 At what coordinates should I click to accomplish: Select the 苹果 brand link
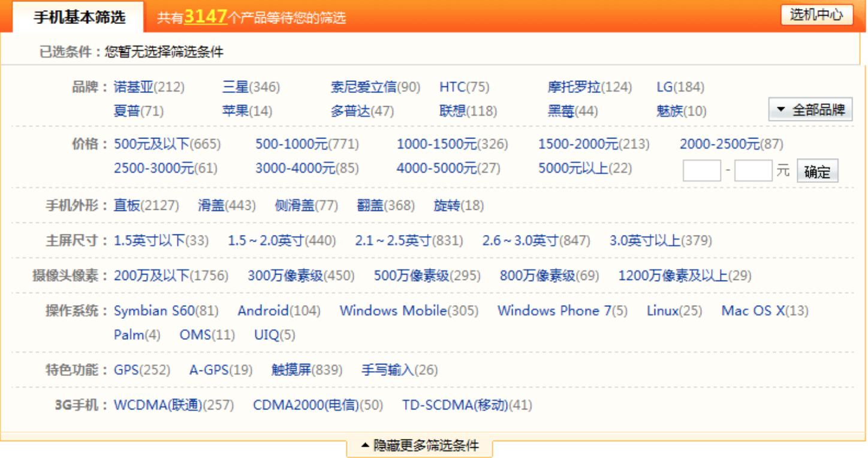click(235, 112)
